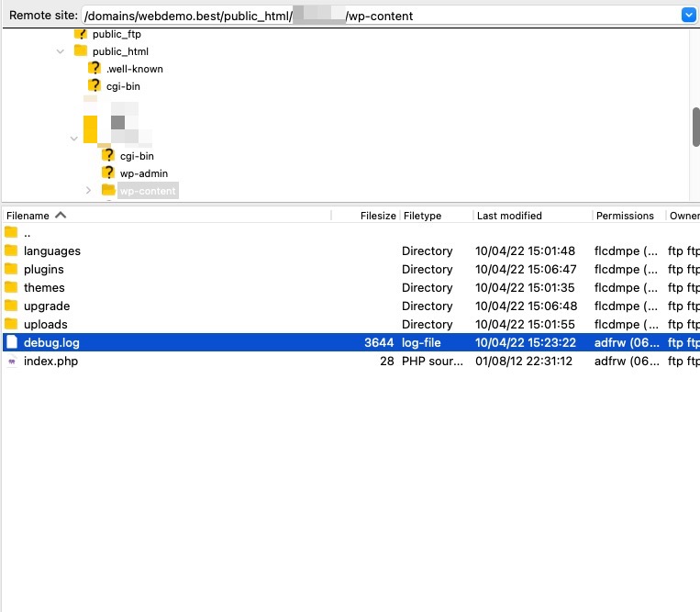Image resolution: width=700 pixels, height=612 pixels.
Task: Select .well-known folder in tree
Action: click(134, 69)
